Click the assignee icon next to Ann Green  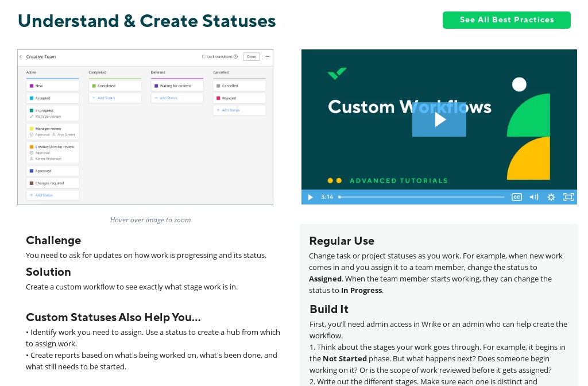tap(53, 134)
